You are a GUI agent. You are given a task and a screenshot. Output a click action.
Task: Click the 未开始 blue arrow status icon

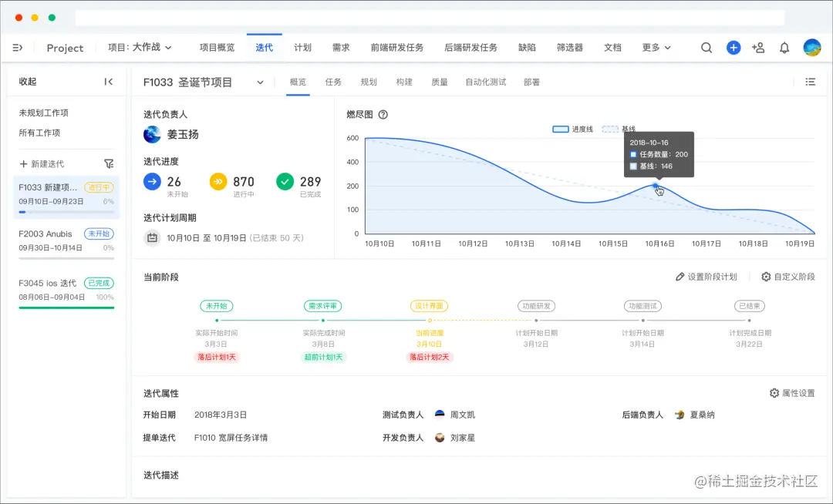click(153, 181)
